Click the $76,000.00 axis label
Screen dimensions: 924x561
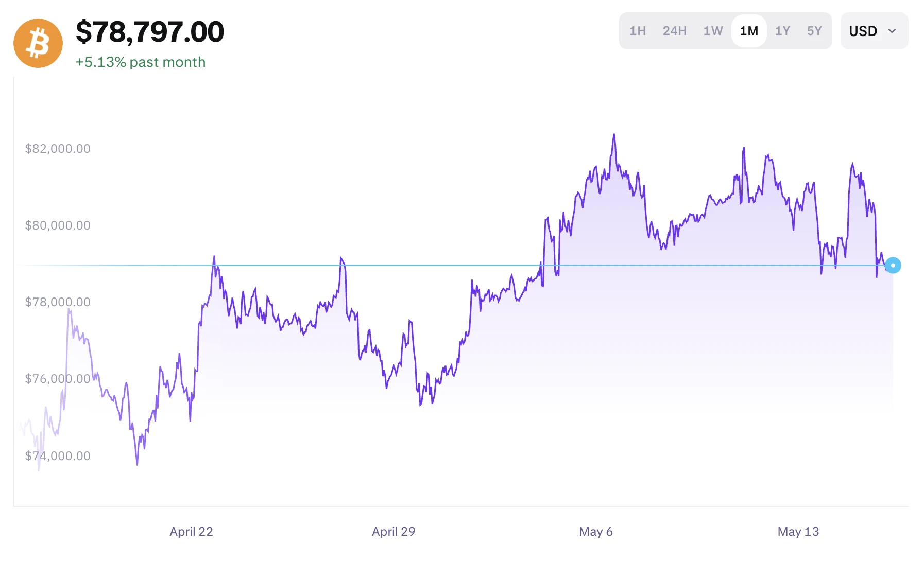[58, 379]
